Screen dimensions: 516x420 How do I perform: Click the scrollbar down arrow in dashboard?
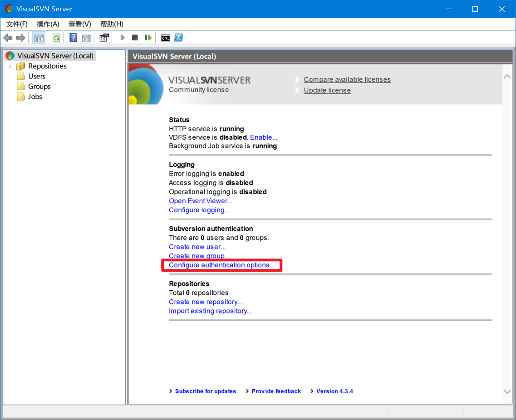click(507, 391)
